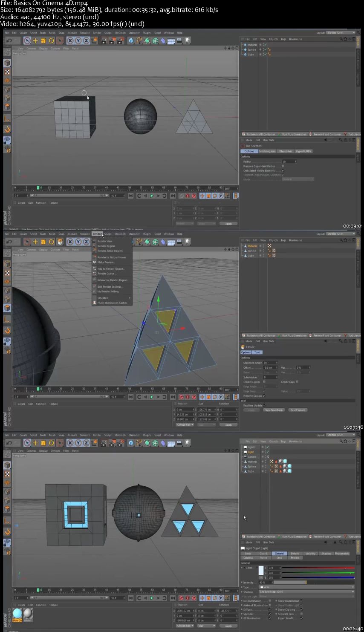Open the Shadow Maps (Soft) dropdown
Screen dimensions: 364x632
pyautogui.click(x=306, y=592)
